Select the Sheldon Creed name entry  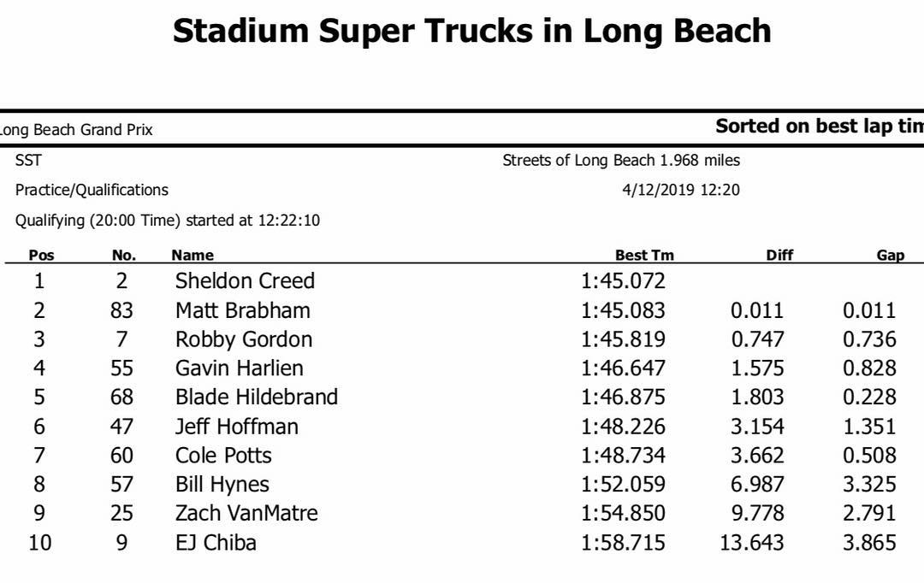click(245, 281)
